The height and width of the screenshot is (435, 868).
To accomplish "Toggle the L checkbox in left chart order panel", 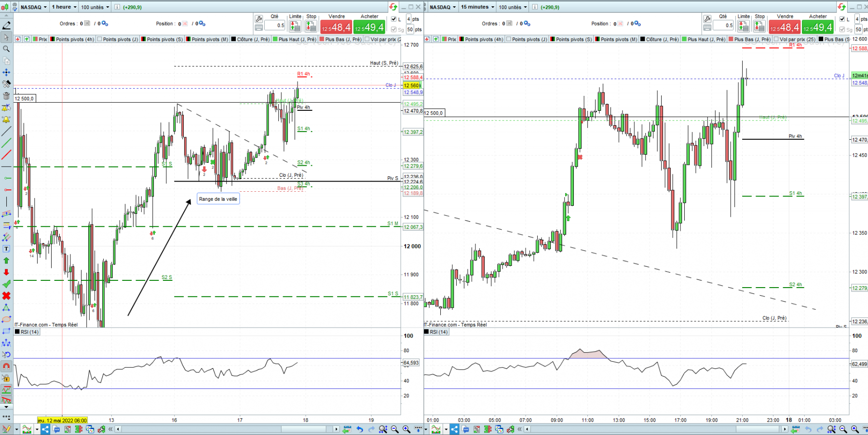I will pyautogui.click(x=394, y=19).
